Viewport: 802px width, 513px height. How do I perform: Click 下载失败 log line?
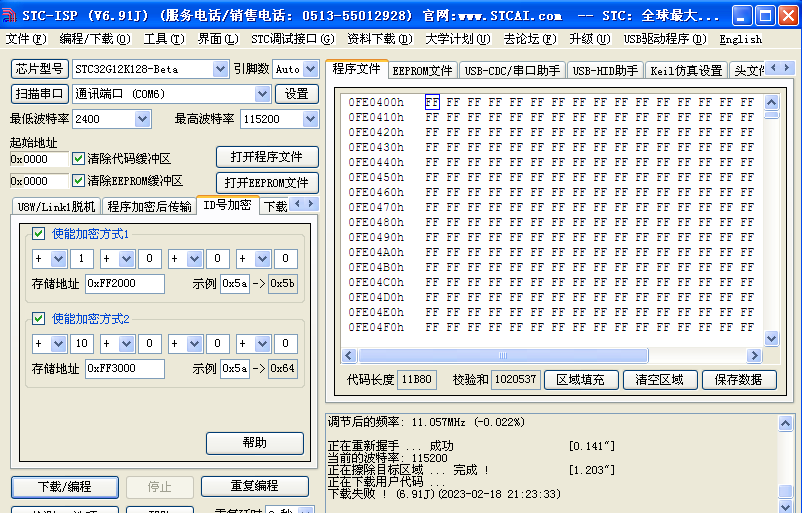tap(444, 494)
